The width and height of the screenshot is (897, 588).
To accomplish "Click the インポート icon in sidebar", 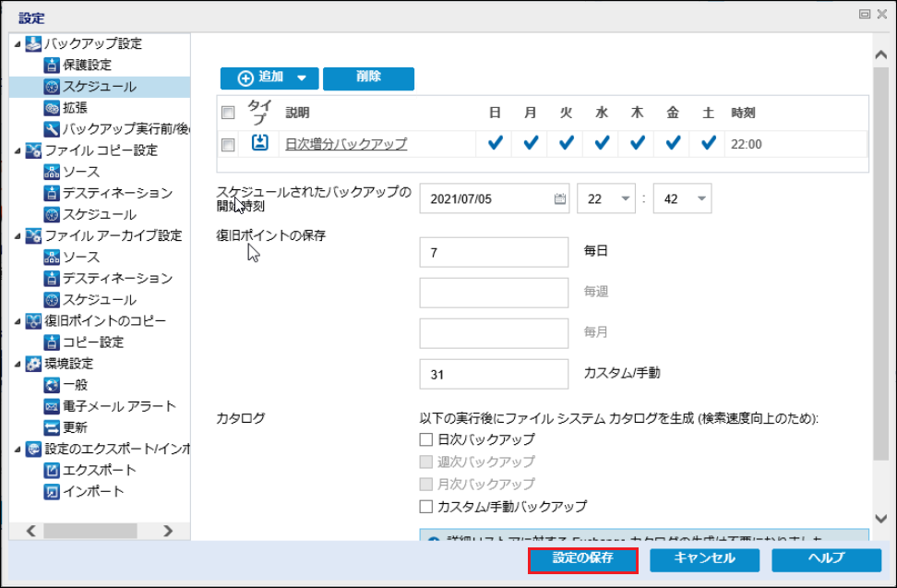I will tap(52, 491).
